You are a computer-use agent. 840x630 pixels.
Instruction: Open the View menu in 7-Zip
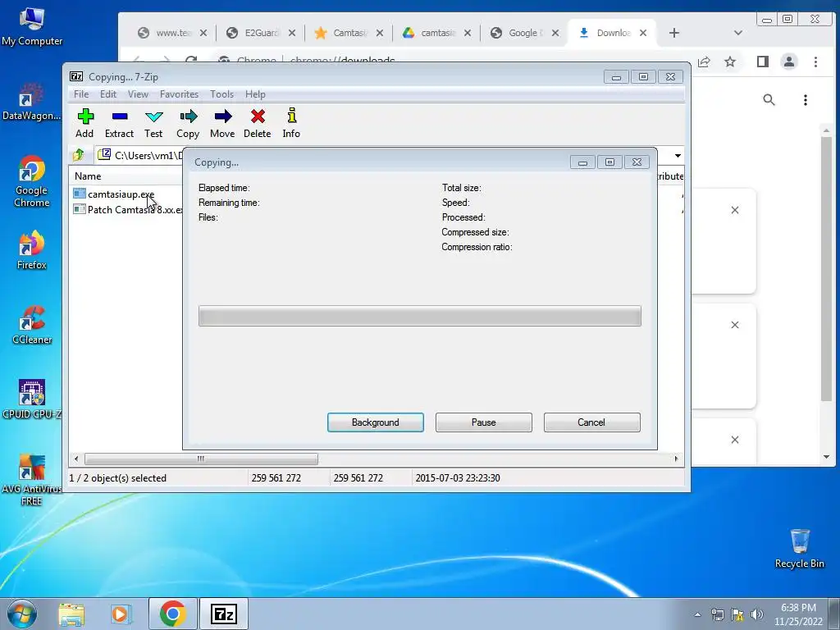[x=138, y=94]
